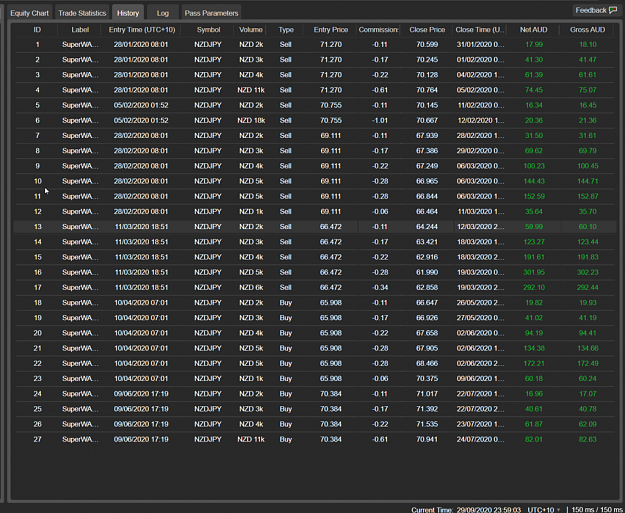
Task: Select trade row with ID 1
Action: [x=315, y=45]
